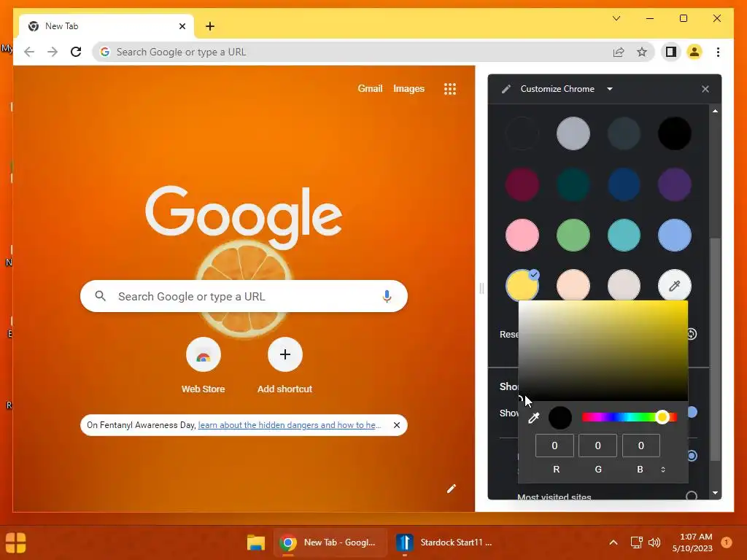The width and height of the screenshot is (747, 560).
Task: Click the taskbar clock showing 1:07 AM
Action: pos(692,542)
